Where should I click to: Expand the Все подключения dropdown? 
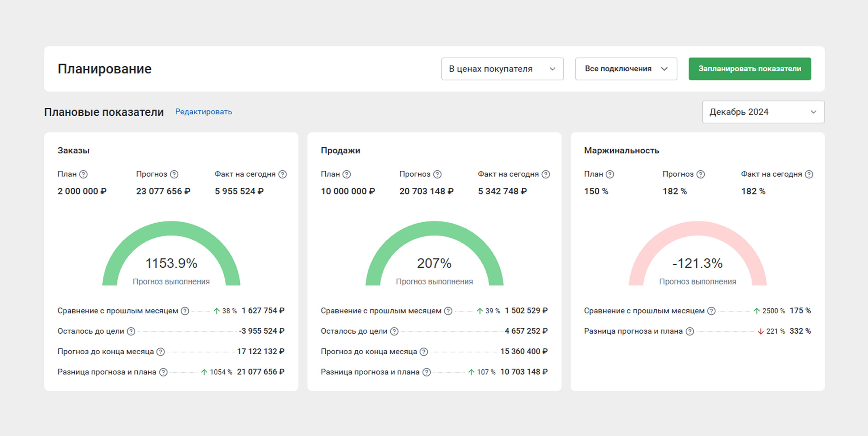[626, 69]
